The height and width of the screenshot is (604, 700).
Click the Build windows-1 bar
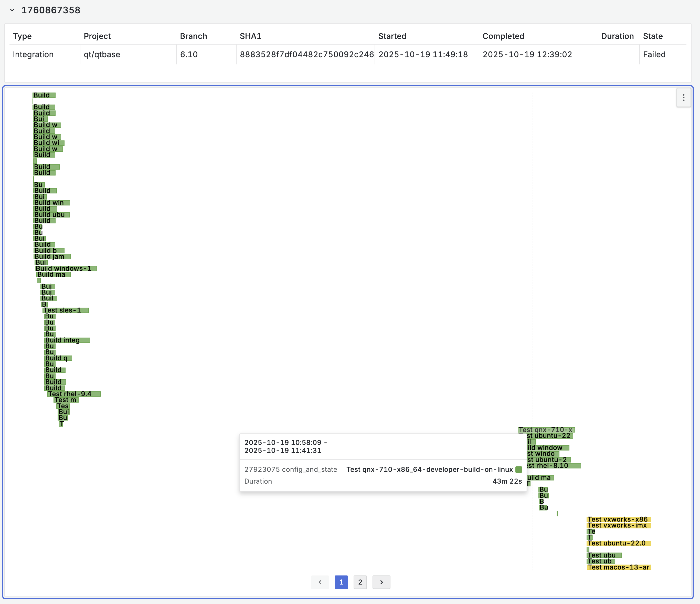click(x=66, y=268)
